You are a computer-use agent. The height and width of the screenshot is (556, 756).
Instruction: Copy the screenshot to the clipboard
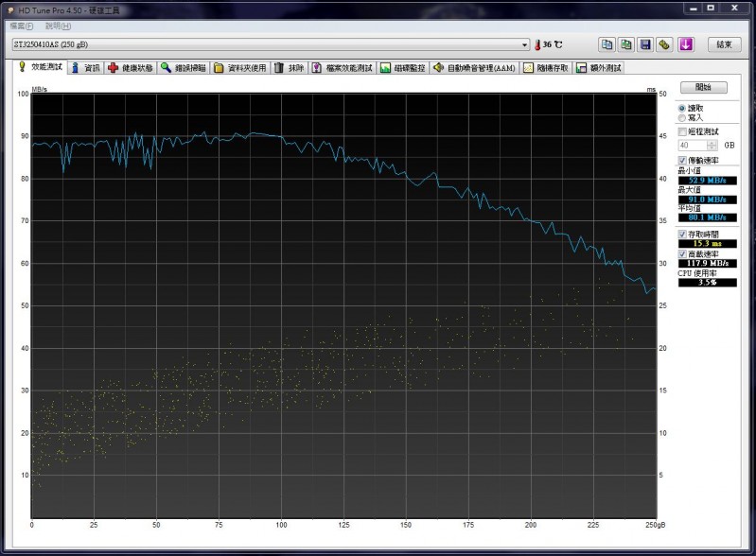tap(625, 44)
